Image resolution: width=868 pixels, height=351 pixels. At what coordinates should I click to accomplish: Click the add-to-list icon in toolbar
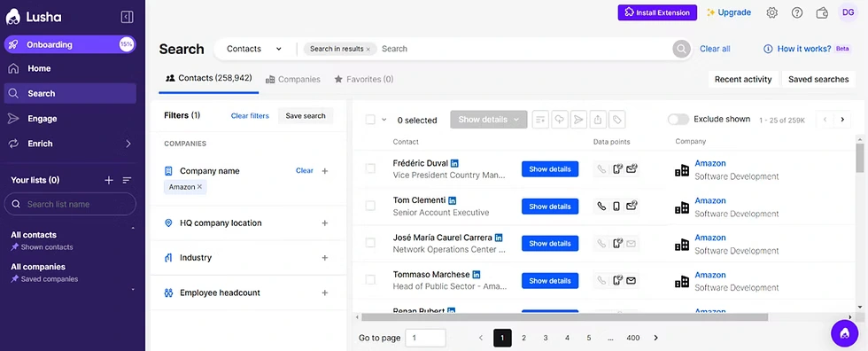coord(540,119)
